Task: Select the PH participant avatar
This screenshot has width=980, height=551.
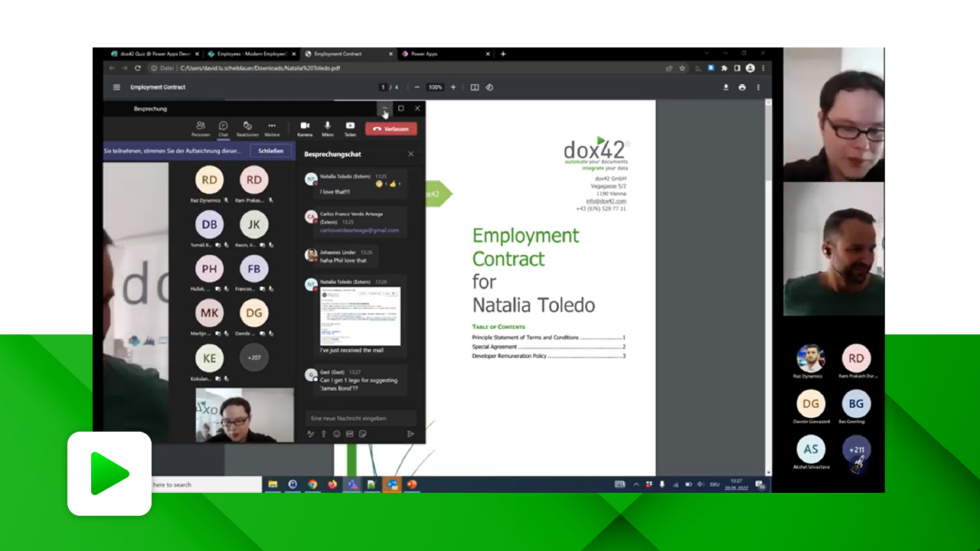Action: pyautogui.click(x=209, y=269)
